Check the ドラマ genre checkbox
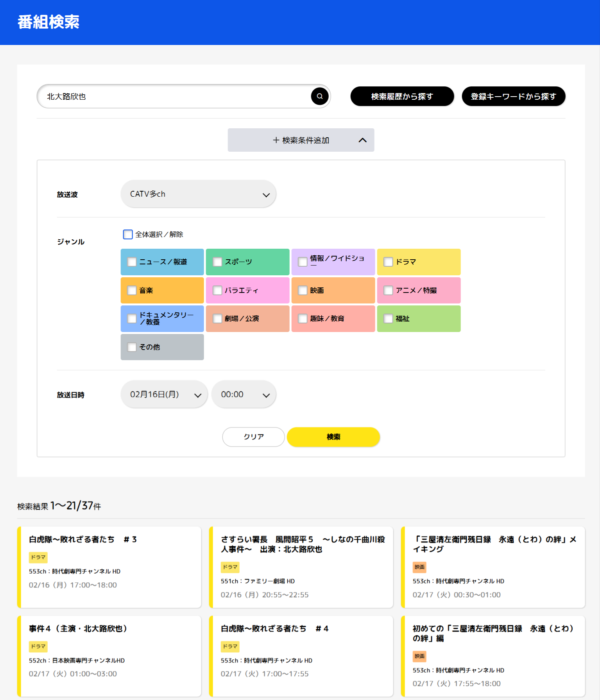The width and height of the screenshot is (600, 700). click(x=388, y=262)
